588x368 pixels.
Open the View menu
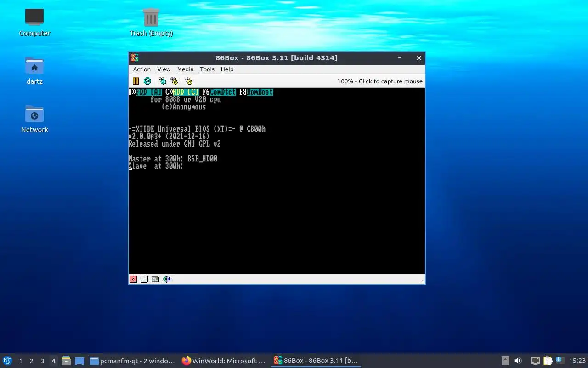(164, 69)
